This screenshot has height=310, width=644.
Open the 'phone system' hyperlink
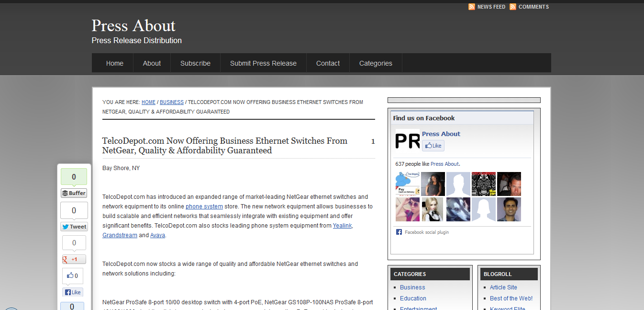click(204, 207)
